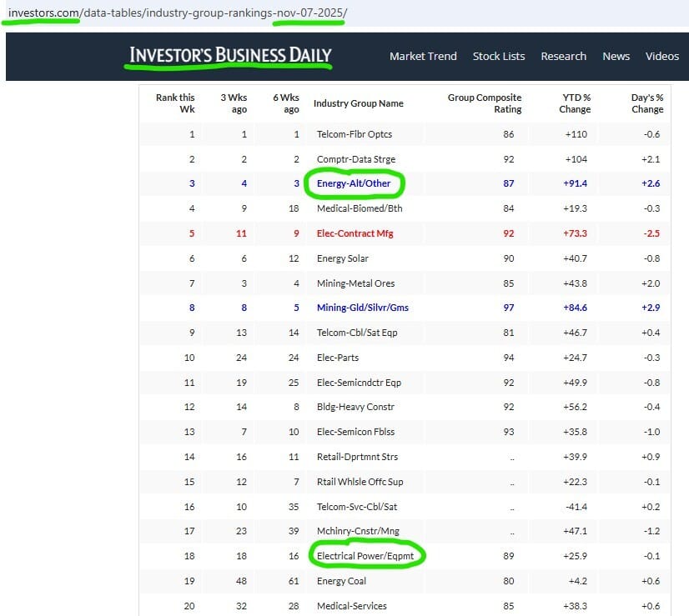Select the Energy Coal group name
Viewport: 689px width, 616px height.
coord(341,581)
